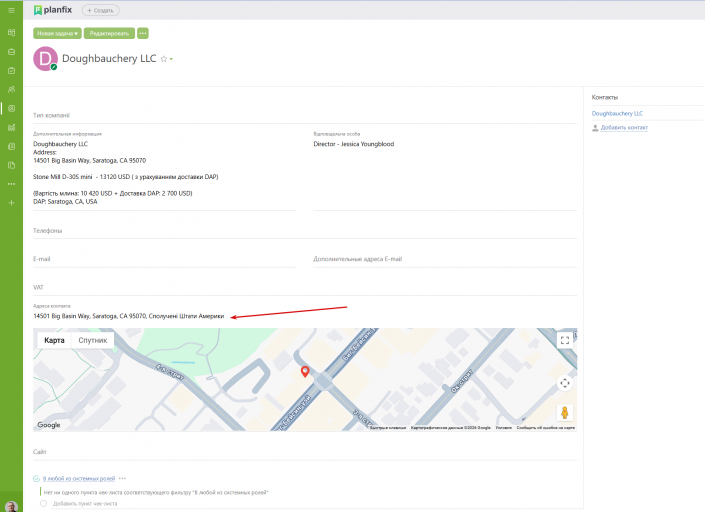Switch the map to Спутник view
705x512 pixels.
tap(93, 340)
